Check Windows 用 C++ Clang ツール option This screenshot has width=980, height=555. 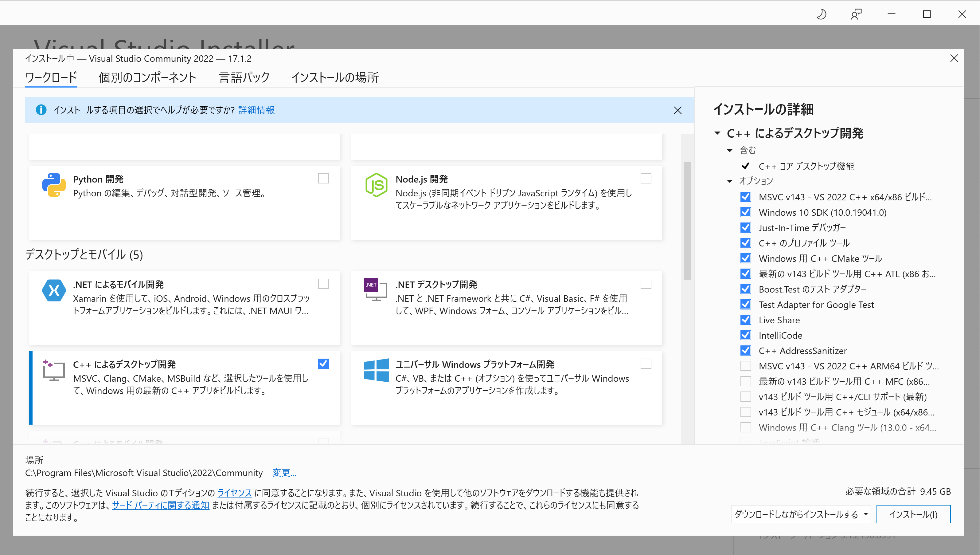(746, 427)
